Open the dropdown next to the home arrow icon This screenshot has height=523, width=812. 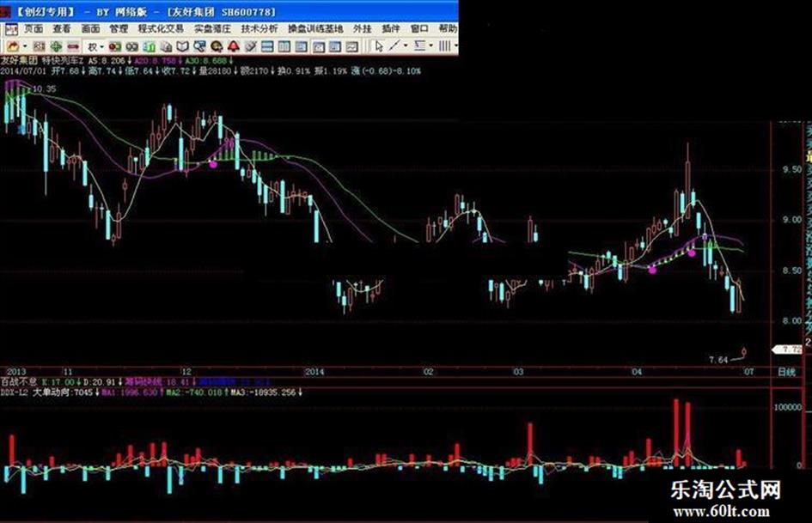[x=25, y=46]
